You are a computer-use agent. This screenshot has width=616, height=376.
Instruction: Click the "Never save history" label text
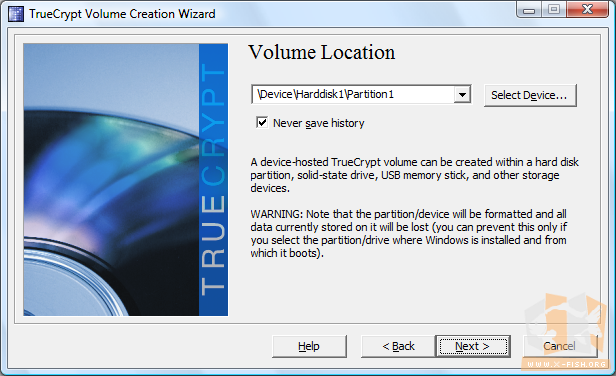pos(319,123)
